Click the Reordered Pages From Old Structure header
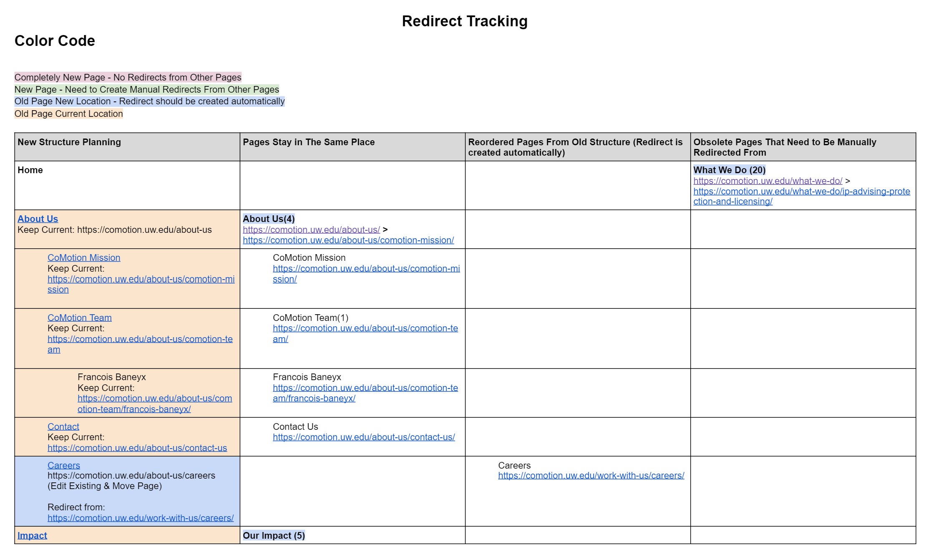The height and width of the screenshot is (560, 933). (575, 147)
